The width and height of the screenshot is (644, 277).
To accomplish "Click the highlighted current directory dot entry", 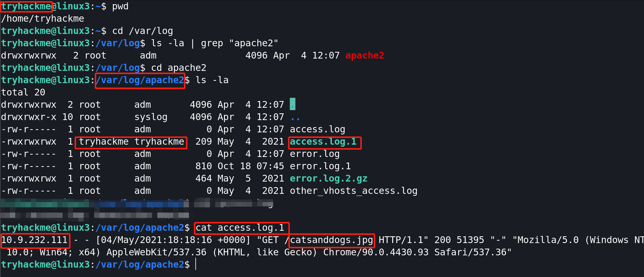I will point(292,105).
